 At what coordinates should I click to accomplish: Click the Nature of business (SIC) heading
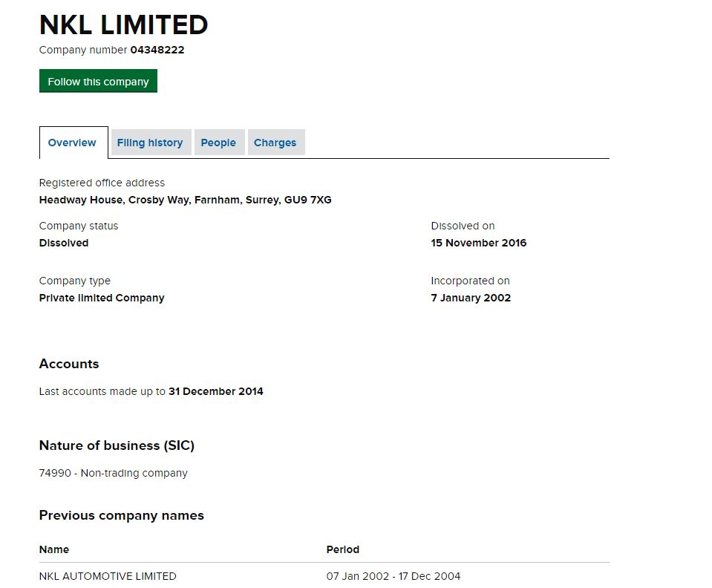(117, 445)
